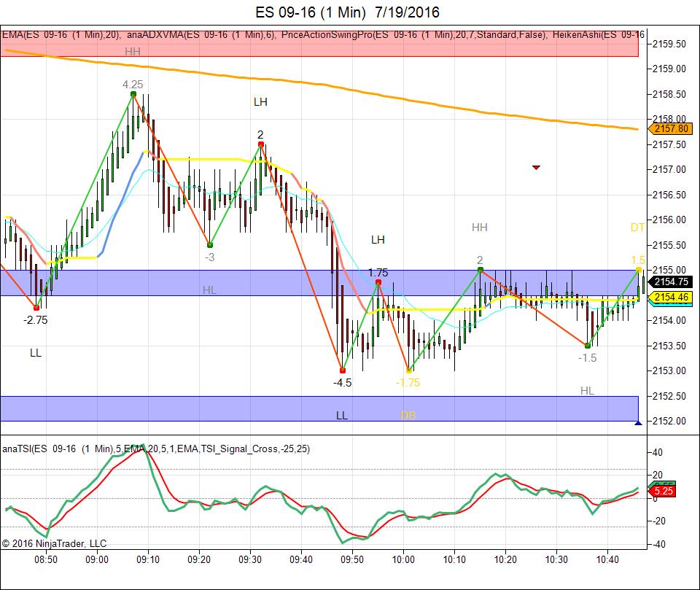This screenshot has height=590, width=700.
Task: Click the red down-triangle marker near 2157.00
Action: (x=536, y=168)
